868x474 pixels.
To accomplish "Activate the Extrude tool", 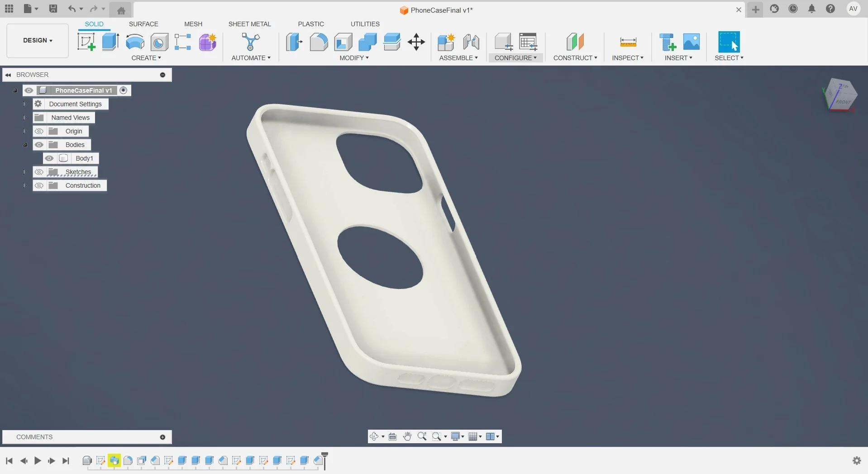I will click(110, 42).
